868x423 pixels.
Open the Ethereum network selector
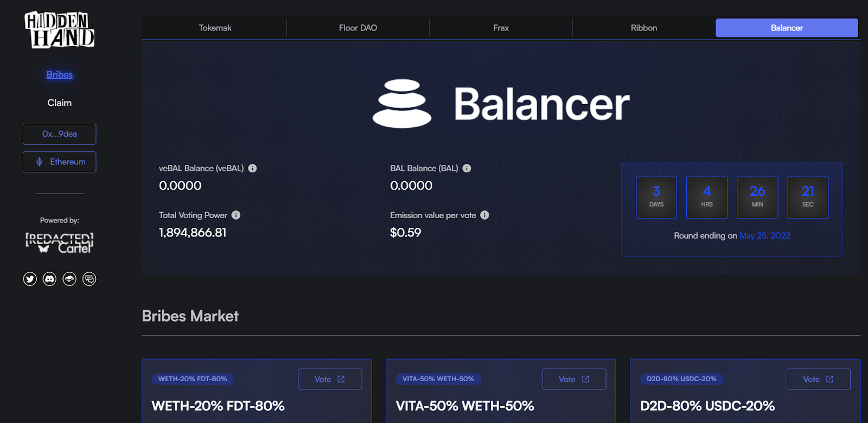click(x=60, y=162)
